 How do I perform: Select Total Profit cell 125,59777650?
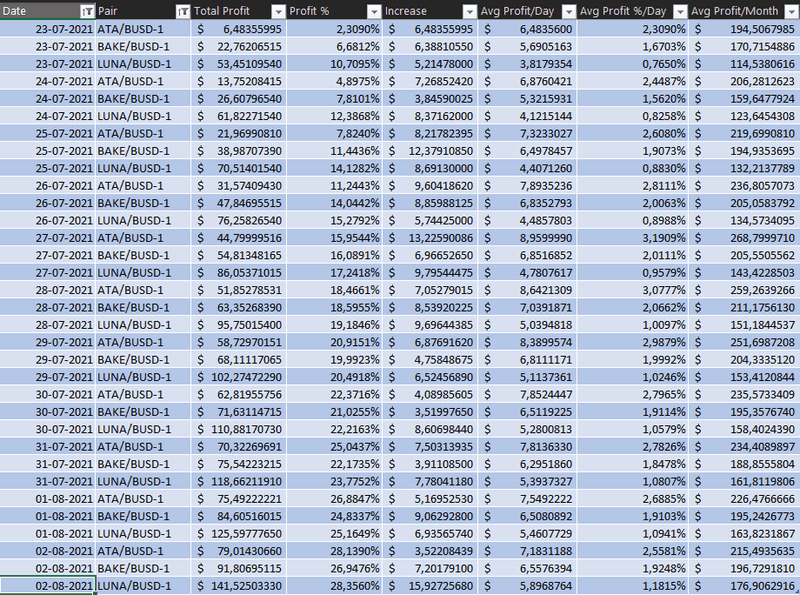239,533
